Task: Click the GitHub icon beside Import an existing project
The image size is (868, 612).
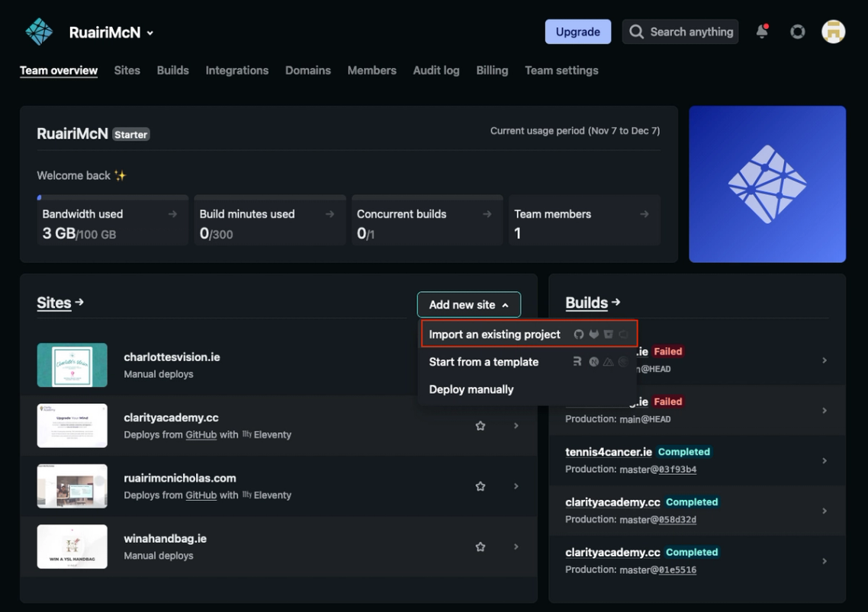Action: pyautogui.click(x=578, y=335)
